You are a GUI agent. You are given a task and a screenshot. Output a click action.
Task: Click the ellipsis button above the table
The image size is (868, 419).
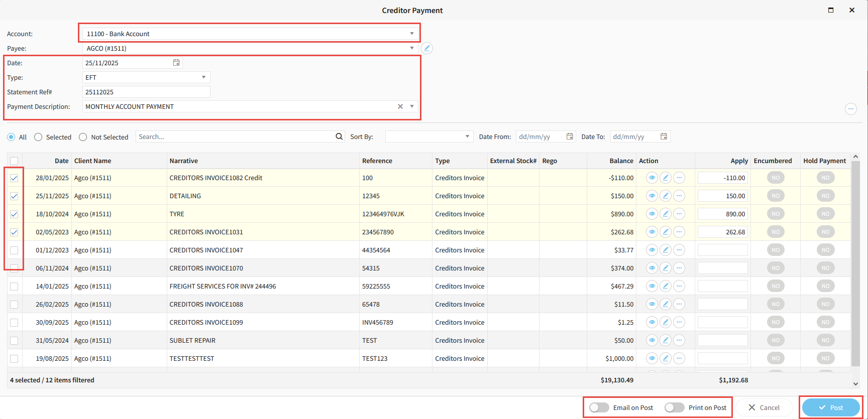click(850, 109)
